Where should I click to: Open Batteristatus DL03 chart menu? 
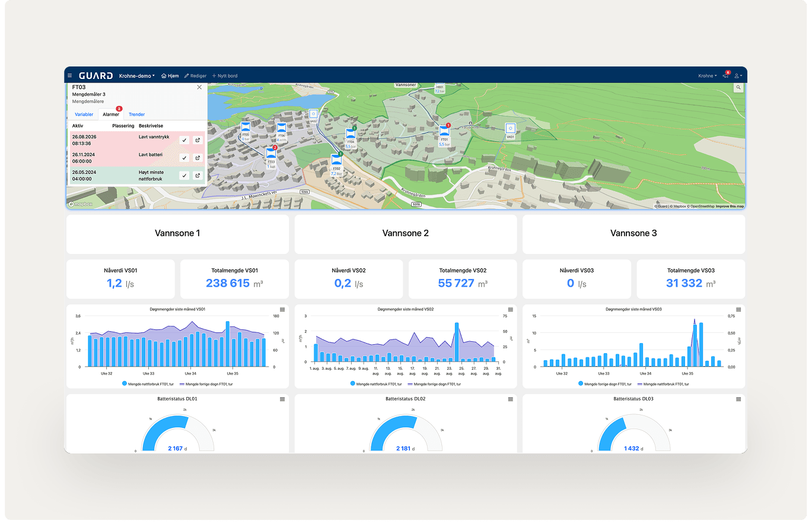pyautogui.click(x=738, y=399)
